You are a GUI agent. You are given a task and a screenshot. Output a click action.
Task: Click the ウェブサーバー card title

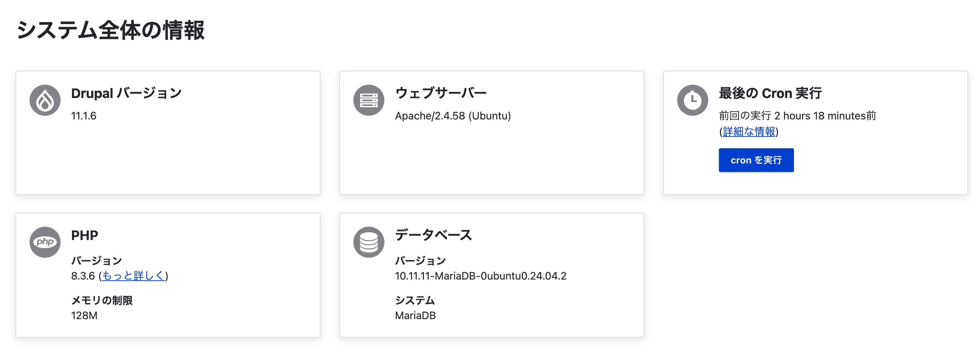441,93
